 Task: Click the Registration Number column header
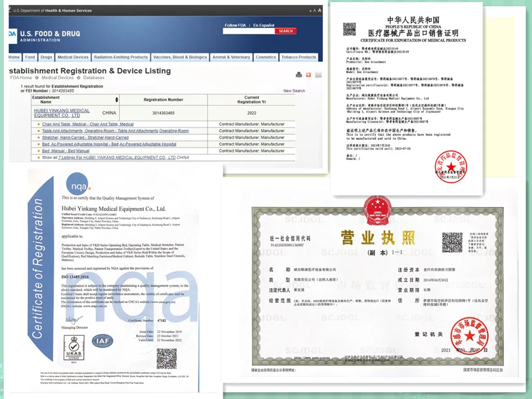tap(163, 100)
